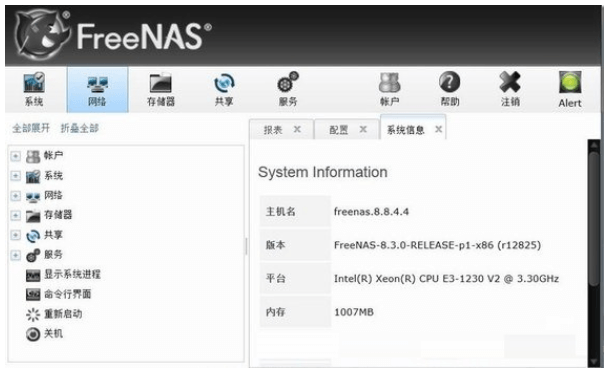The image size is (610, 375).
Task: Open 命令行界面 from the tree
Action: click(x=68, y=294)
